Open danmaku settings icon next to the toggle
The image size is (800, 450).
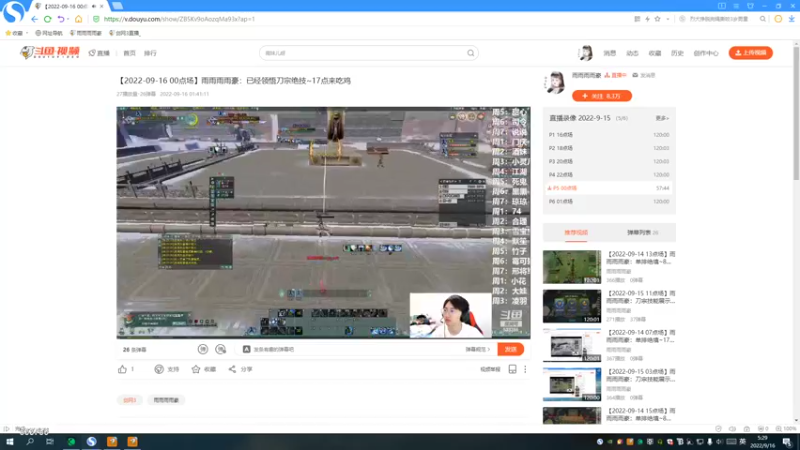tap(221, 349)
